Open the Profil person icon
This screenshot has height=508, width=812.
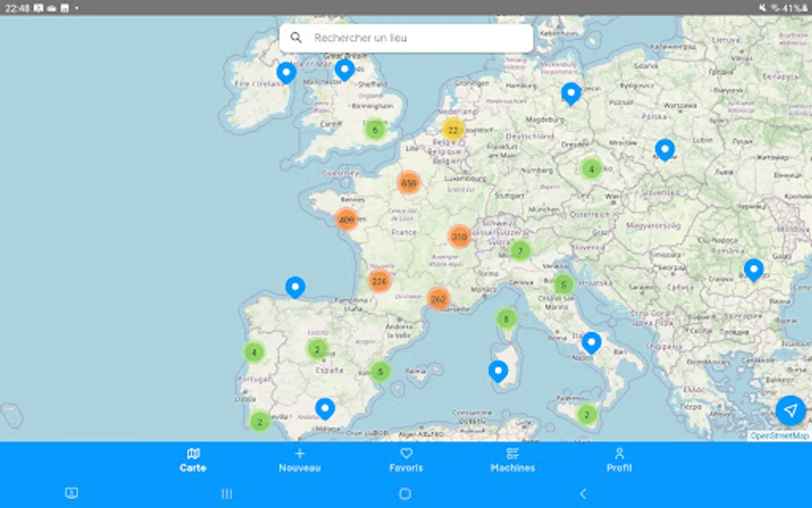(x=619, y=453)
